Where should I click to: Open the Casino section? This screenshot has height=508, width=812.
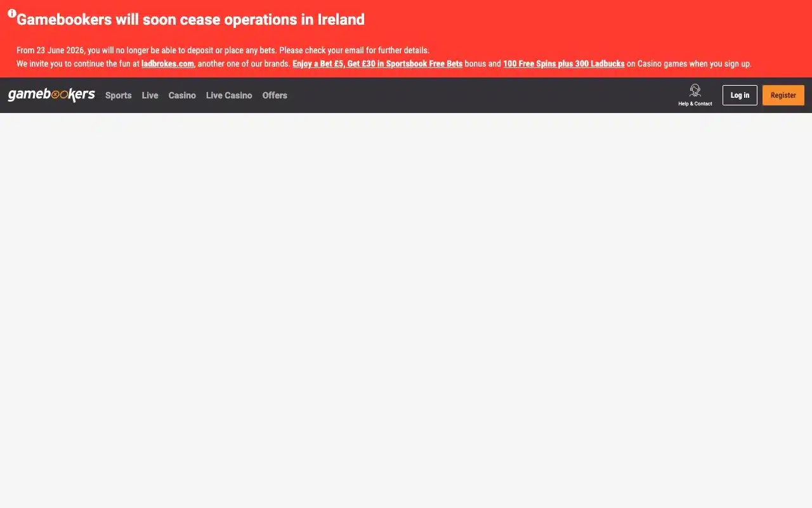[x=182, y=95]
